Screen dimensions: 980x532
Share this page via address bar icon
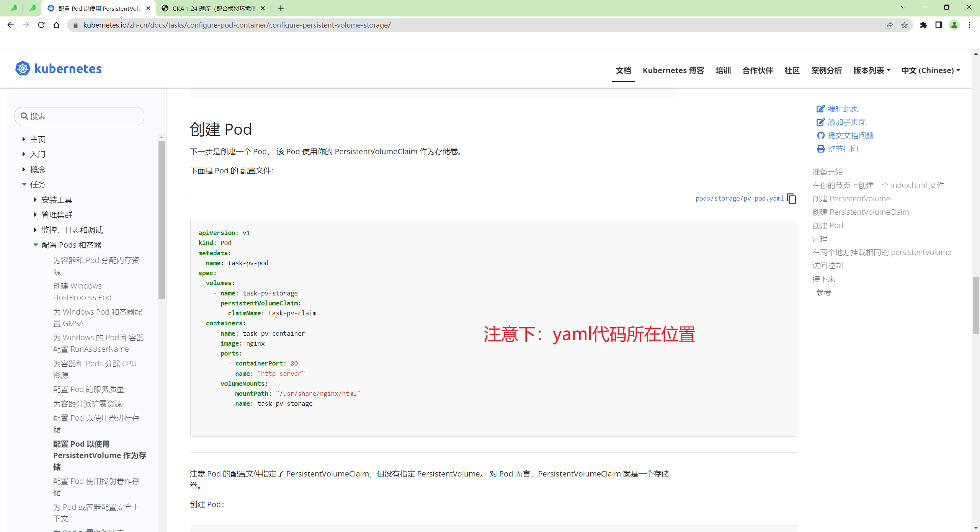pos(889,25)
